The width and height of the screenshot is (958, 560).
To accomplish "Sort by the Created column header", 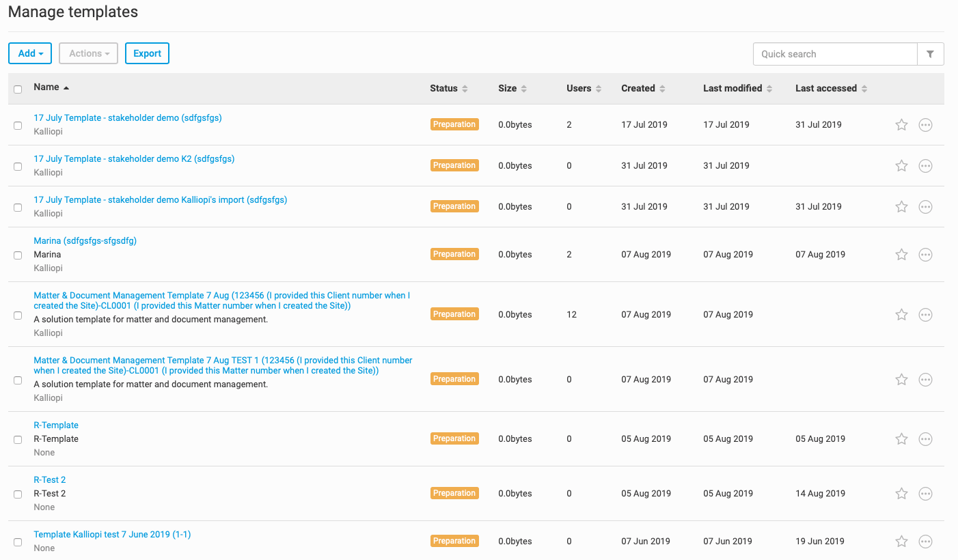I will coord(638,88).
